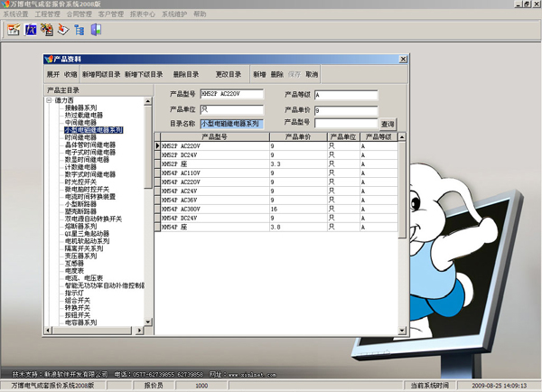The height and width of the screenshot is (392, 542).
Task: Click the 查询 search button
Action: point(388,123)
